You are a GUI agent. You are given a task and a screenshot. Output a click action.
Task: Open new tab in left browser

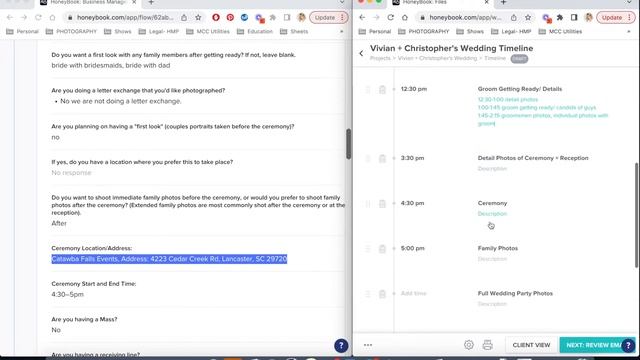pos(151,3)
